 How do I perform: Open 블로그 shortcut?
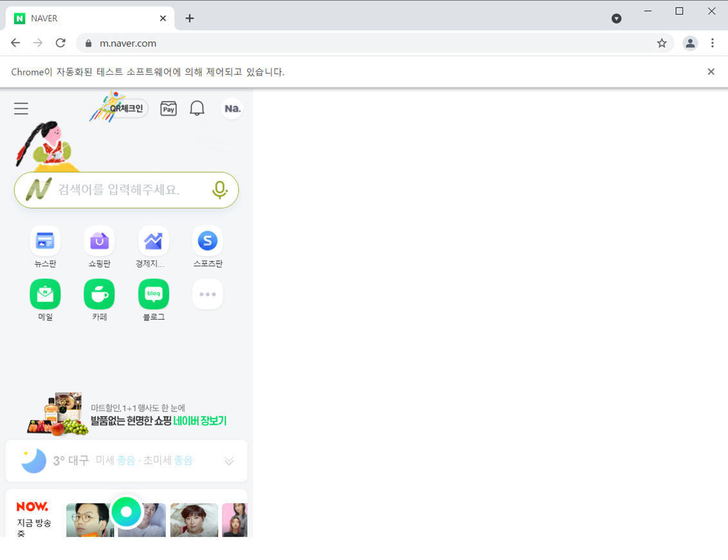[x=154, y=300]
